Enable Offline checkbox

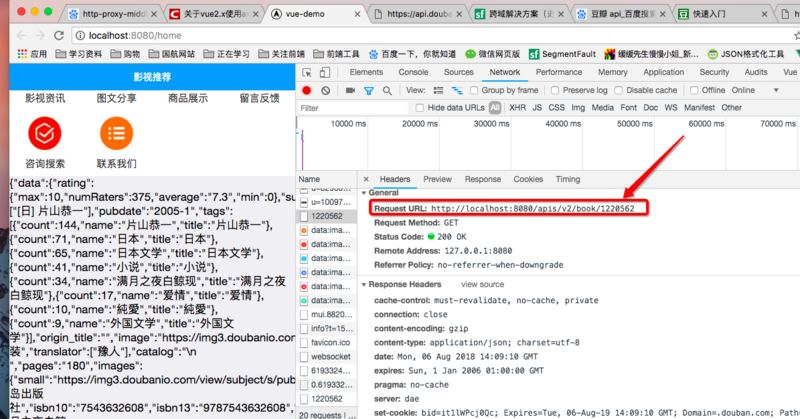coord(694,90)
